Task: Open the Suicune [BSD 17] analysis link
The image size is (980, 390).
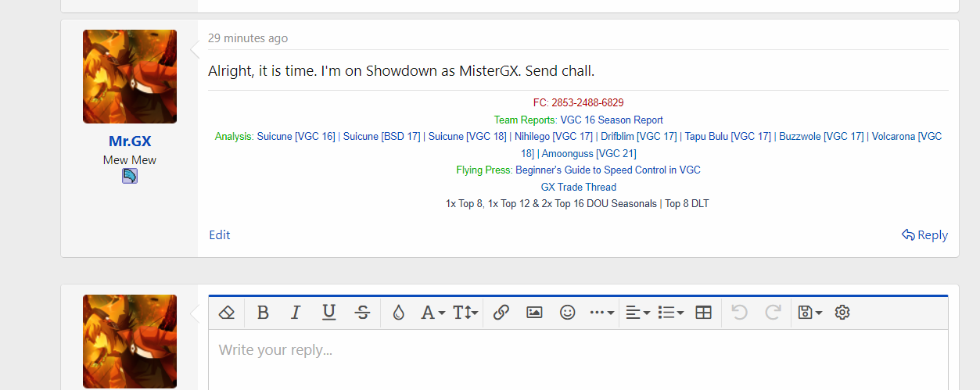Action: [382, 137]
